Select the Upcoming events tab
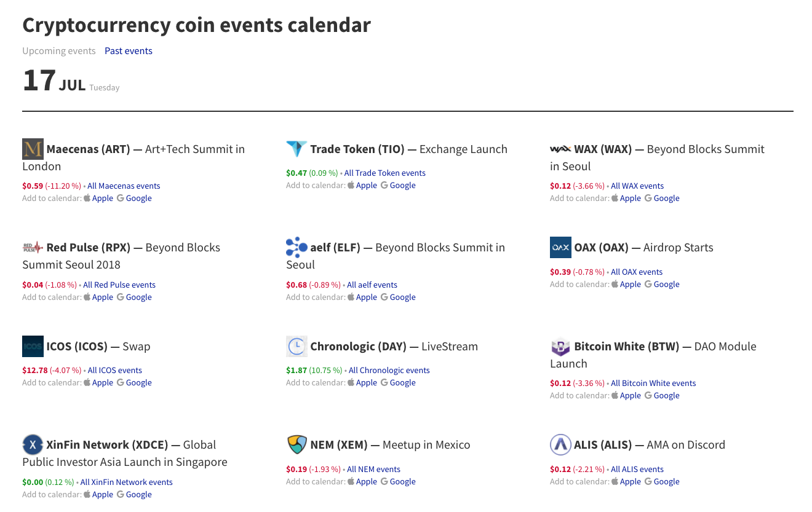 click(59, 51)
